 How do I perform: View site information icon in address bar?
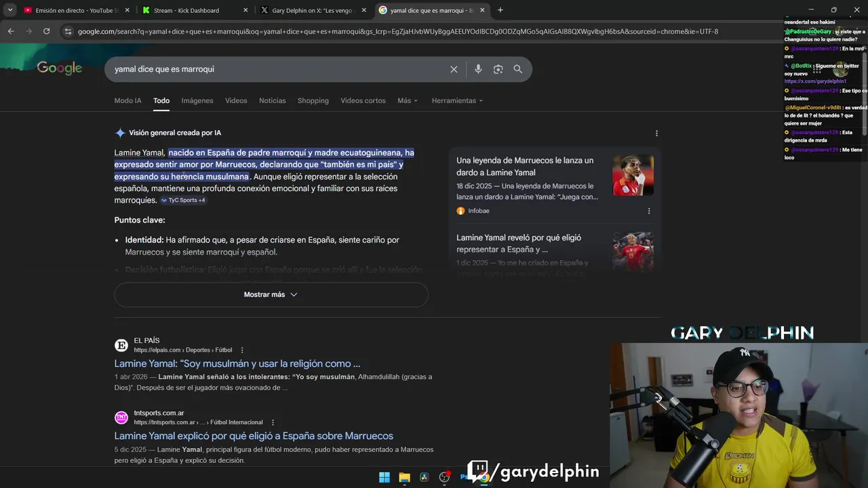point(67,31)
